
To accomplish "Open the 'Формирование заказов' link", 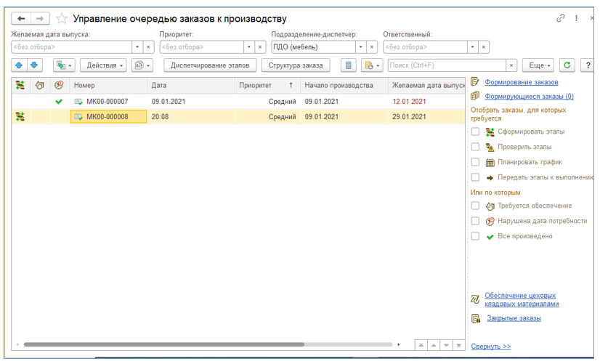I will click(521, 82).
